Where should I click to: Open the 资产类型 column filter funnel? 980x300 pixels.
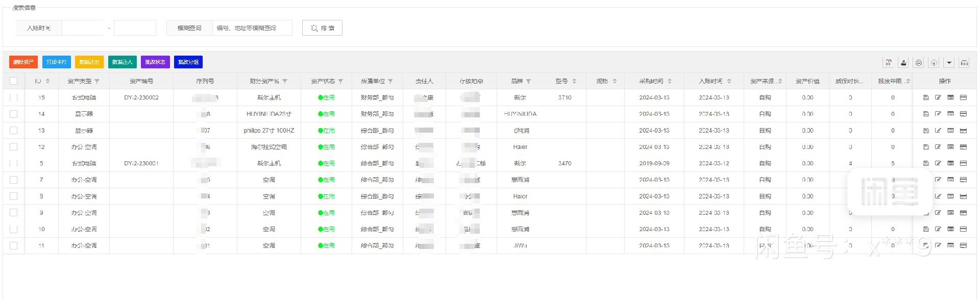point(97,81)
